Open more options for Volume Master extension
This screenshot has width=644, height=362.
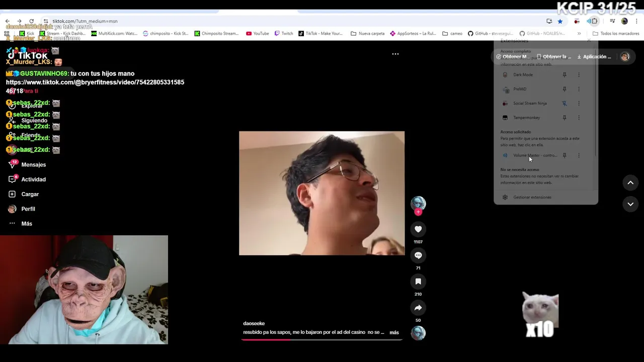[579, 155]
